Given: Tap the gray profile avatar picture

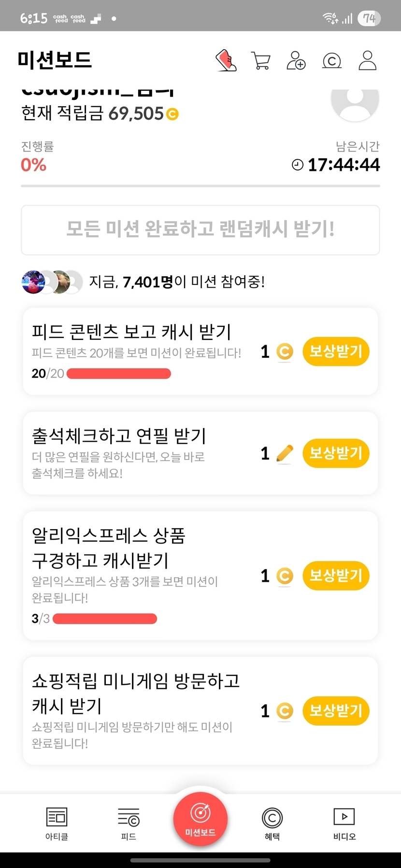Looking at the screenshot, I should (x=355, y=100).
